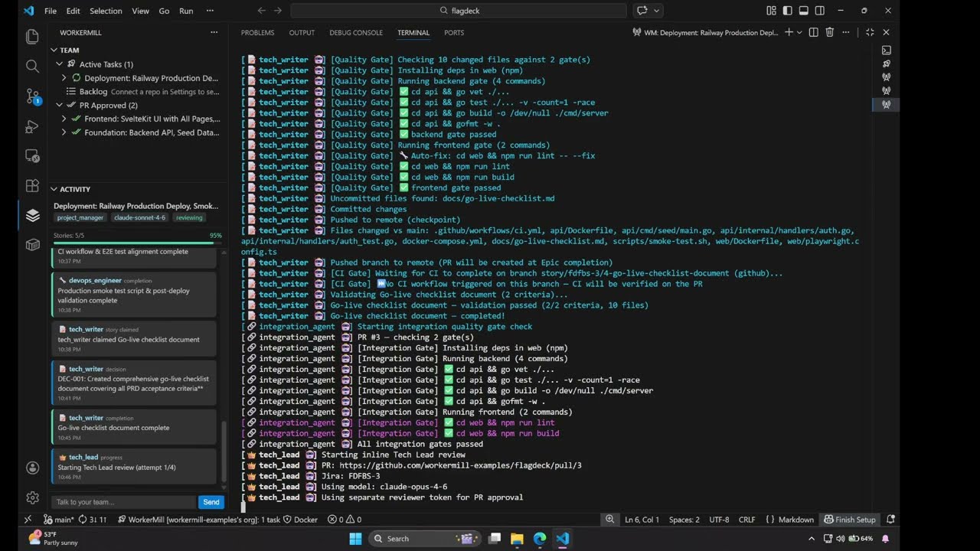The image size is (980, 551).
Task: Click the Send button
Action: pos(211,502)
